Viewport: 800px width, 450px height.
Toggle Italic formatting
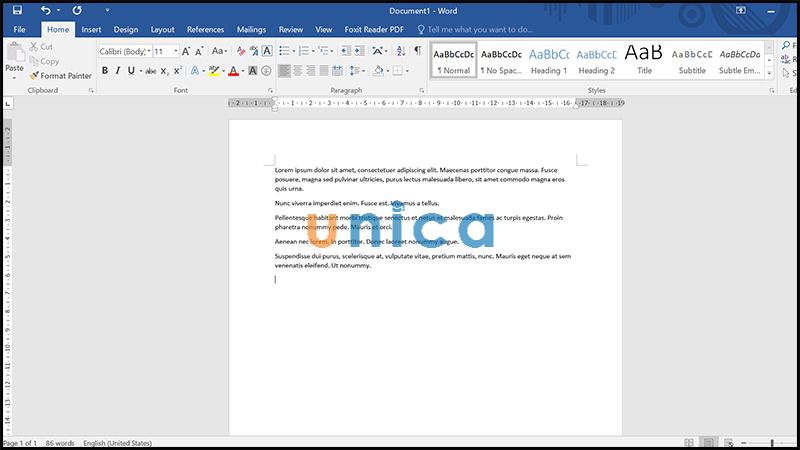click(118, 71)
